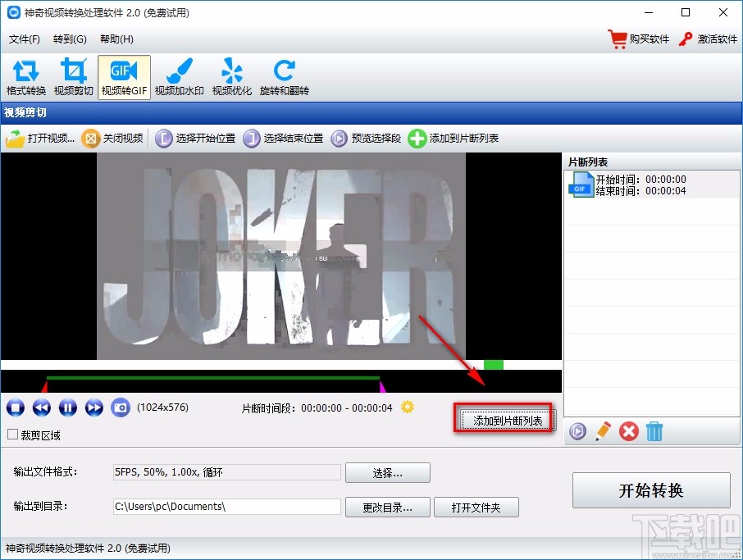Rewind the video
Viewport: 743px width, 560px height.
42,407
